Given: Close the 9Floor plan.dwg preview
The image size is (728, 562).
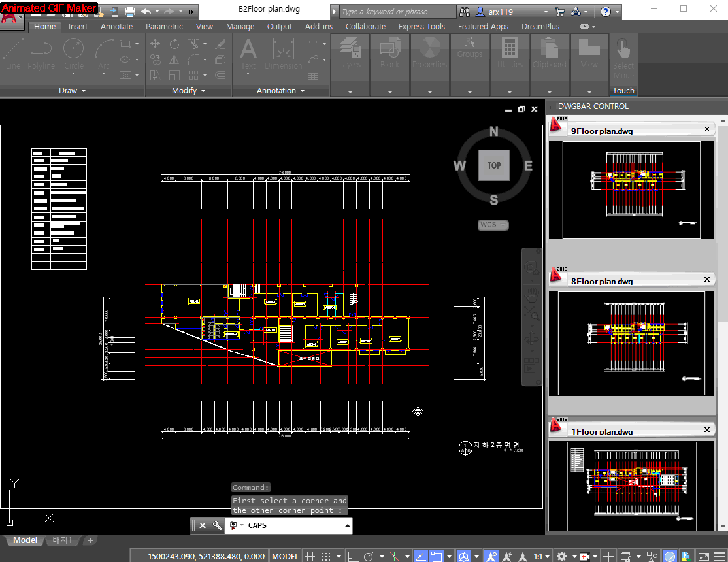Looking at the screenshot, I should [706, 129].
